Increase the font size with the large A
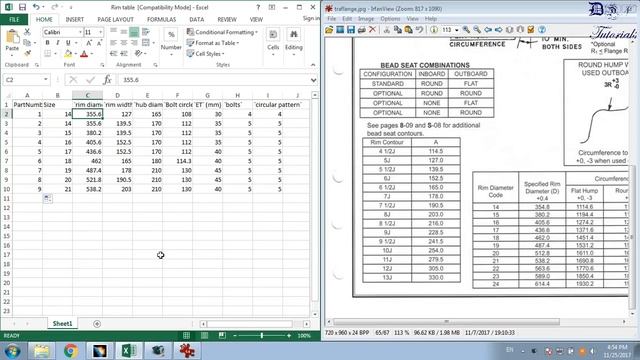The width and height of the screenshot is (640, 360). click(89, 43)
